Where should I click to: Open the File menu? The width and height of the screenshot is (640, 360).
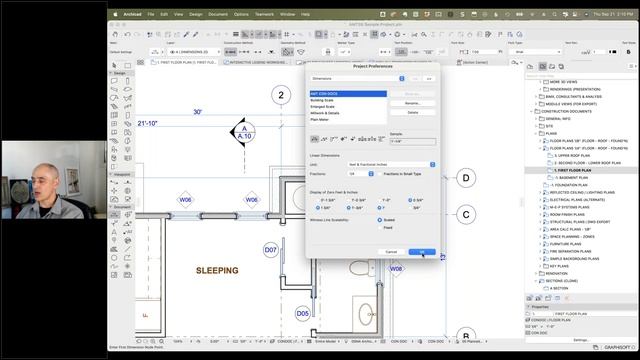click(x=151, y=14)
